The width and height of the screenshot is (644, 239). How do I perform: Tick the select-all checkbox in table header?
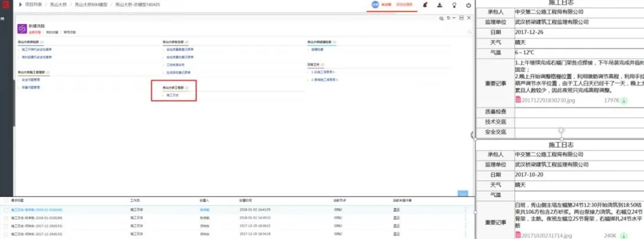click(x=6, y=201)
